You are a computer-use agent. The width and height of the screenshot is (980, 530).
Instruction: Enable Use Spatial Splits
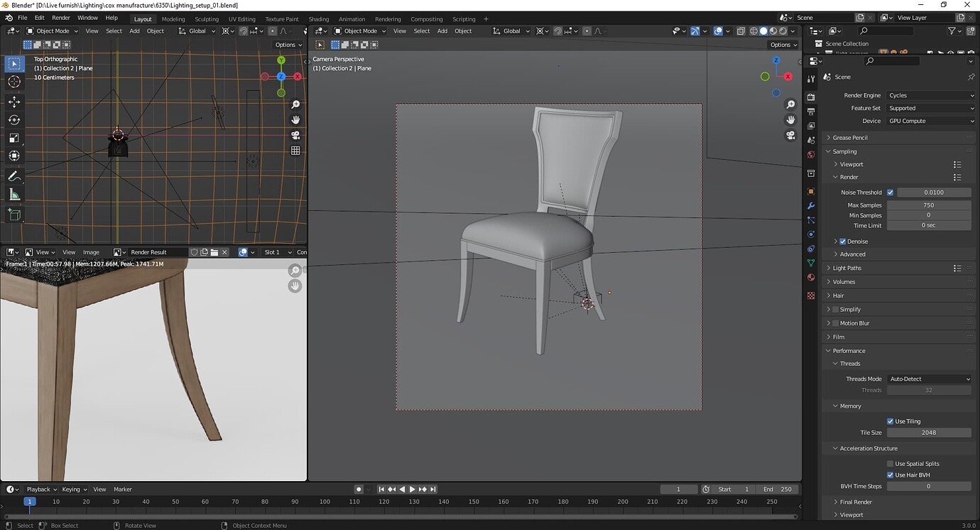coord(891,463)
